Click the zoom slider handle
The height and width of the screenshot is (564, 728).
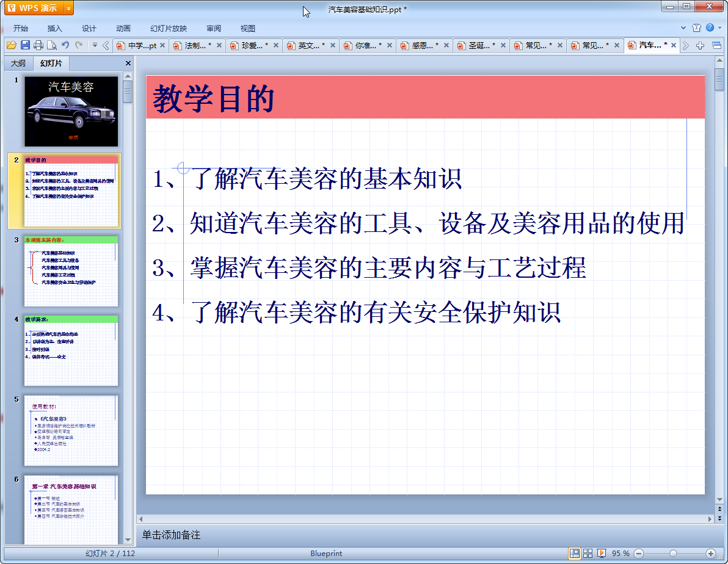coord(673,554)
